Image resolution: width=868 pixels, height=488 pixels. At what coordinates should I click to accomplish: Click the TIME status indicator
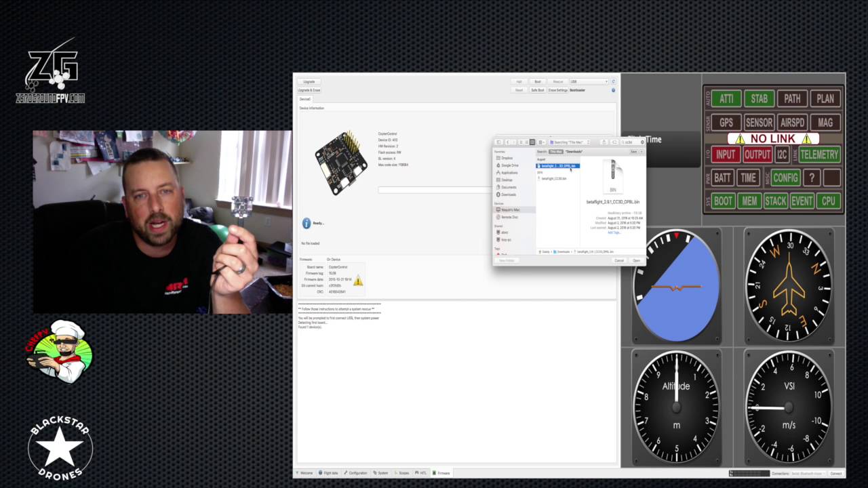[x=748, y=178]
